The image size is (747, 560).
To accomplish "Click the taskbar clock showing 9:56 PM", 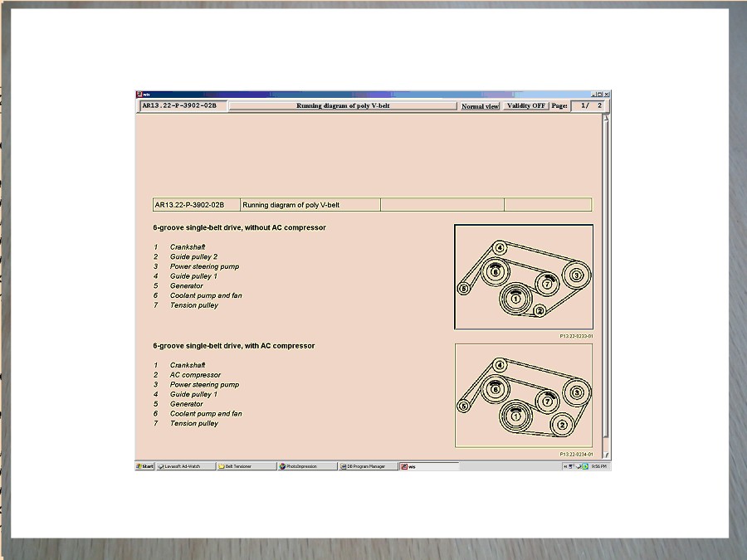I will point(599,466).
